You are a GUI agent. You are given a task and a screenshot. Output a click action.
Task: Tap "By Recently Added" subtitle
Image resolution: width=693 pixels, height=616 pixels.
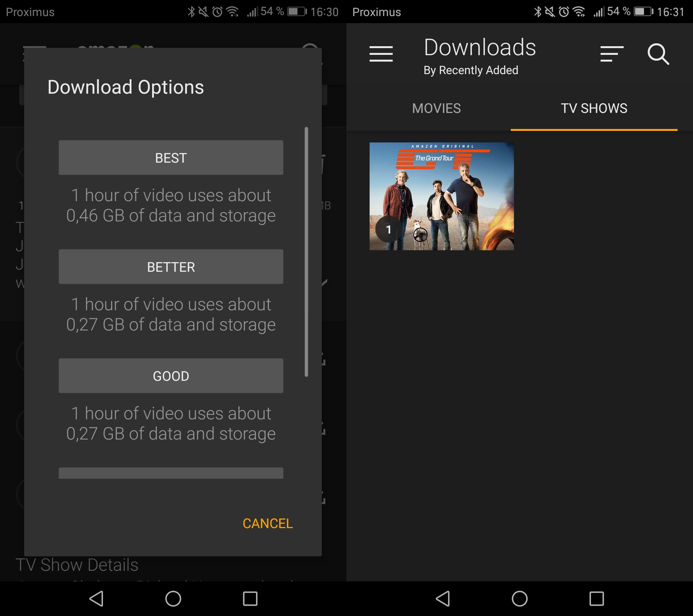(471, 70)
